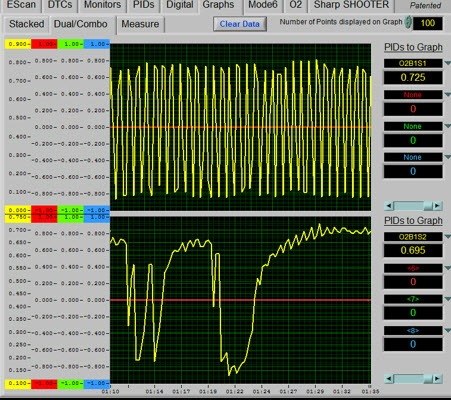The width and height of the screenshot is (451, 400).
Task: Click upper graph blue max scale 1.00
Action: click(97, 44)
